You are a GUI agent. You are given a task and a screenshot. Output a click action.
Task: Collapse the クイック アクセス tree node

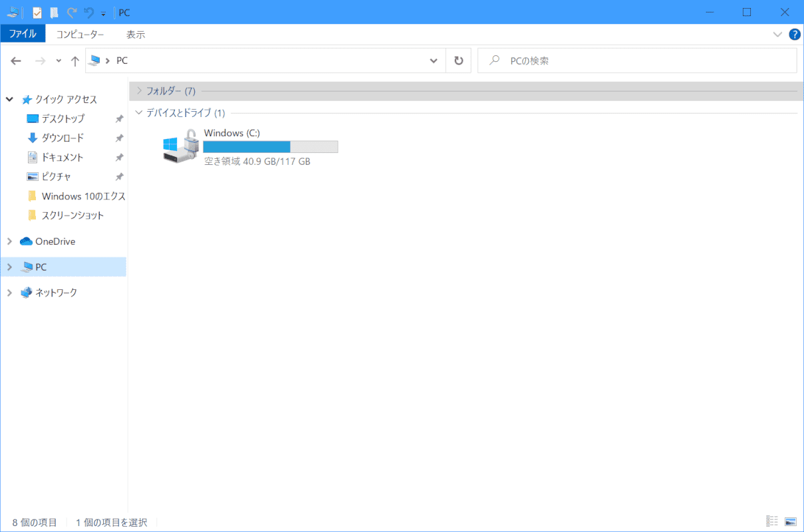pyautogui.click(x=9, y=99)
